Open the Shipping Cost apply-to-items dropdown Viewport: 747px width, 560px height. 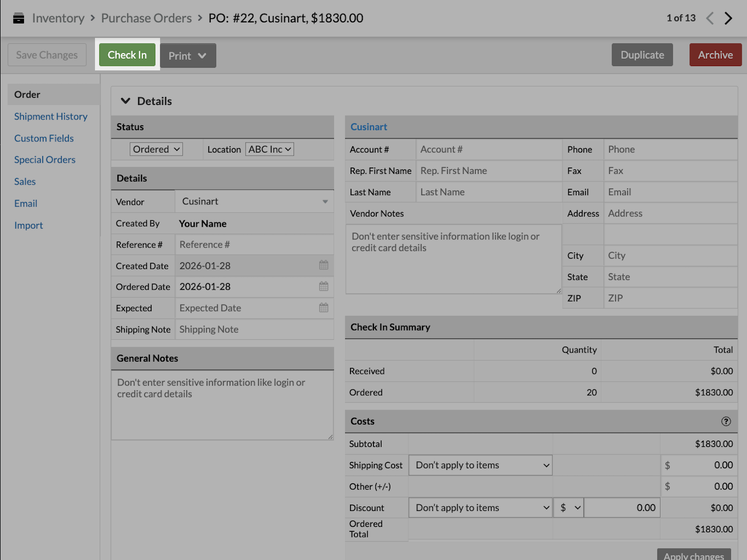(480, 465)
